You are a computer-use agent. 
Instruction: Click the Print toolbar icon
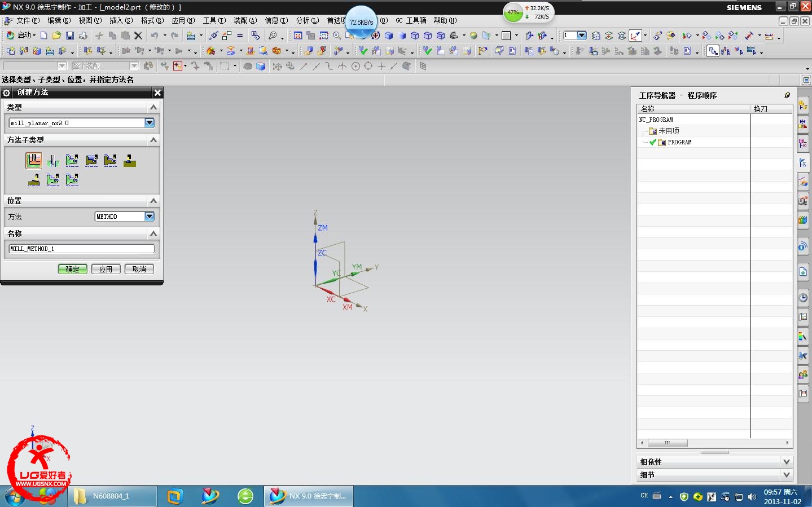(x=83, y=36)
